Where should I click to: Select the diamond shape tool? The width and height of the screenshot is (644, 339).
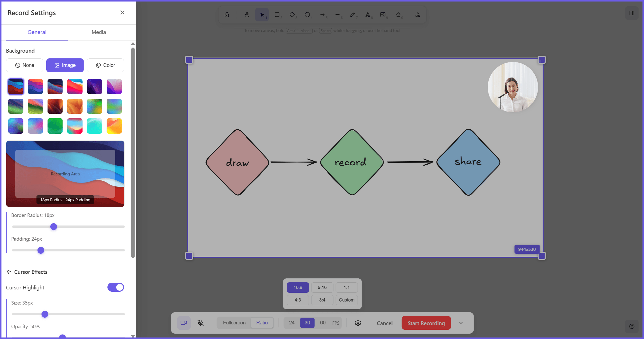(x=292, y=15)
